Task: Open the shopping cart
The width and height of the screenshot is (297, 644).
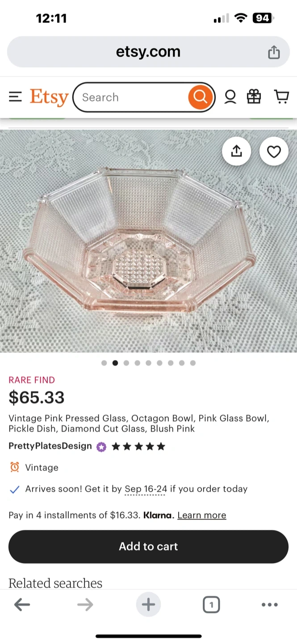Action: click(x=281, y=97)
